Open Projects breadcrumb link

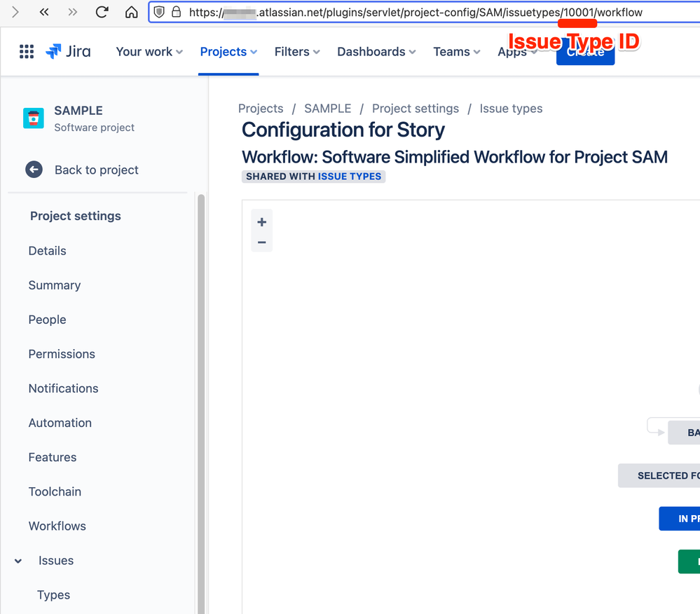[261, 109]
